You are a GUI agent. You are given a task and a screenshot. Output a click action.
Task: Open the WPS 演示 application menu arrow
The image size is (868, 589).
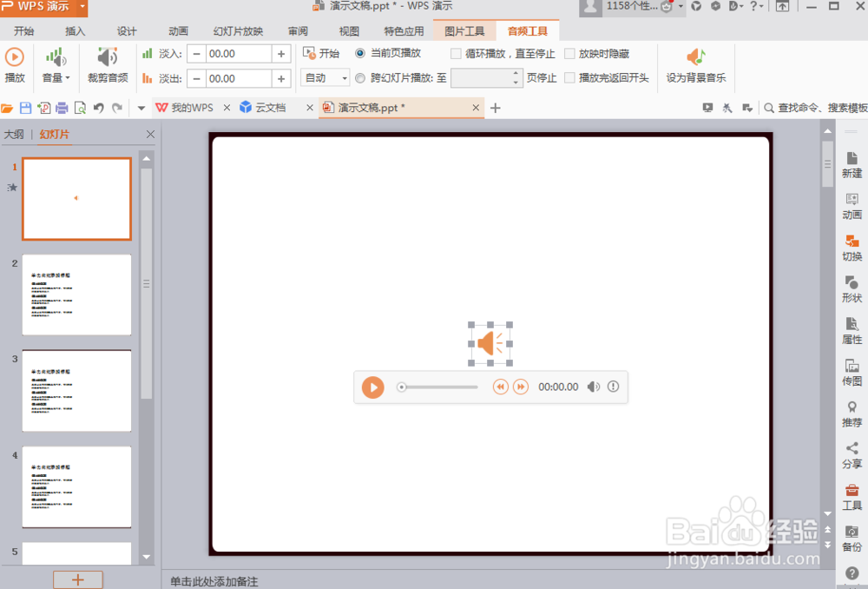pyautogui.click(x=82, y=7)
